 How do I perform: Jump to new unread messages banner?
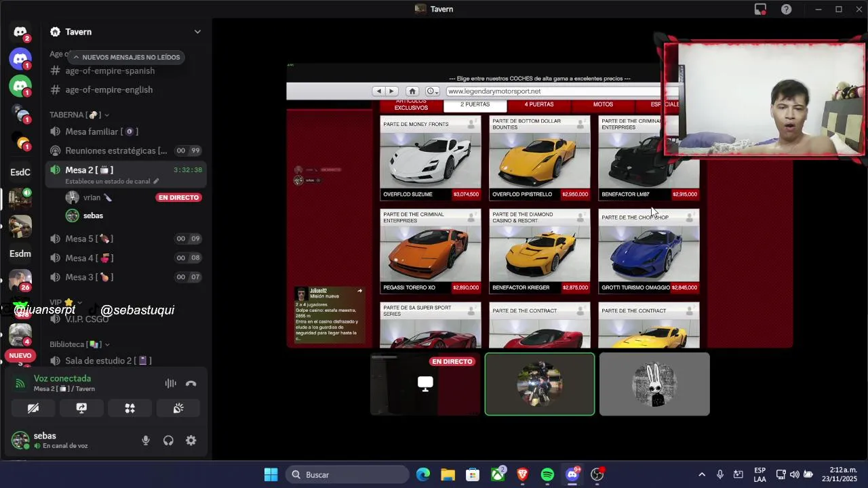tap(126, 58)
